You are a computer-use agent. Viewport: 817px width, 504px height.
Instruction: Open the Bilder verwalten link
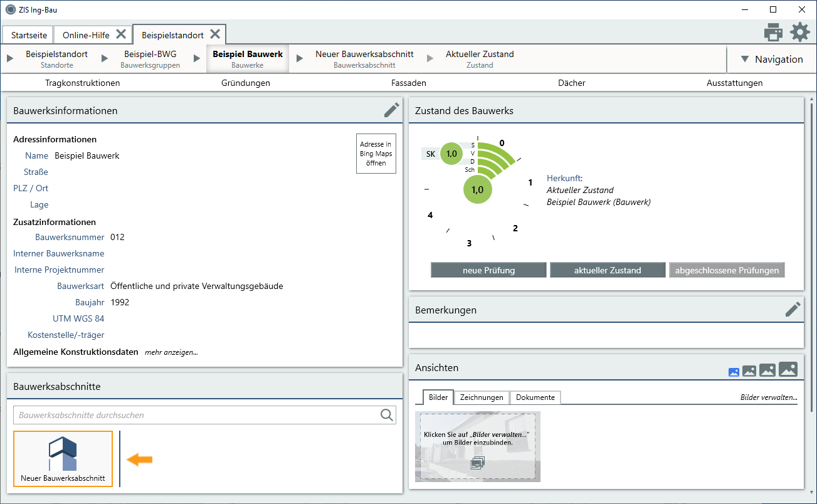(769, 397)
